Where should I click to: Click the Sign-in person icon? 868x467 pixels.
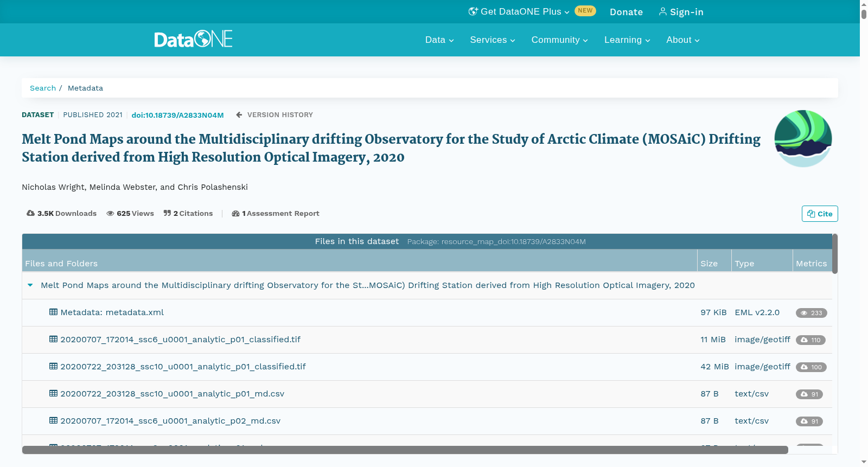coord(663,11)
